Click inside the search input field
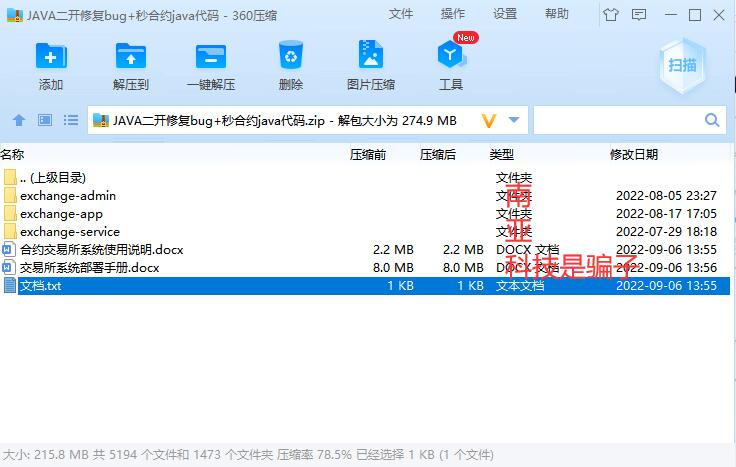 [x=615, y=121]
